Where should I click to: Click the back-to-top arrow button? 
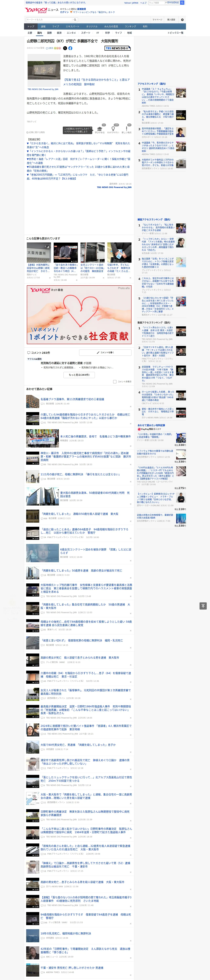click(x=203, y=606)
